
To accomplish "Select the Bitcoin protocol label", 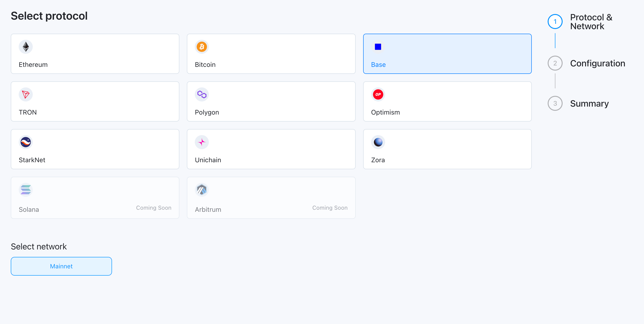I will click(205, 65).
